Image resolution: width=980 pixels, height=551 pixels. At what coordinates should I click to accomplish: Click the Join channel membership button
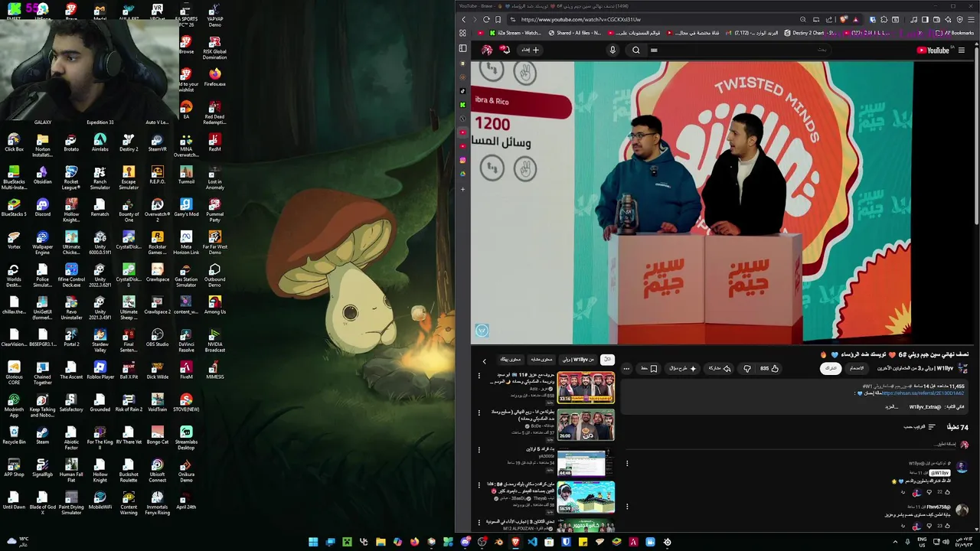point(857,368)
